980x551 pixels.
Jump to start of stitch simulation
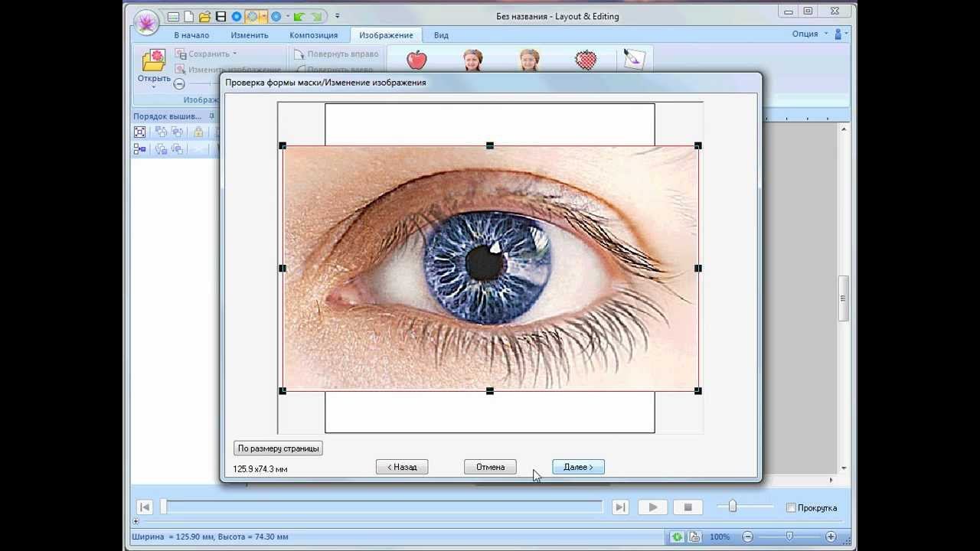[144, 507]
